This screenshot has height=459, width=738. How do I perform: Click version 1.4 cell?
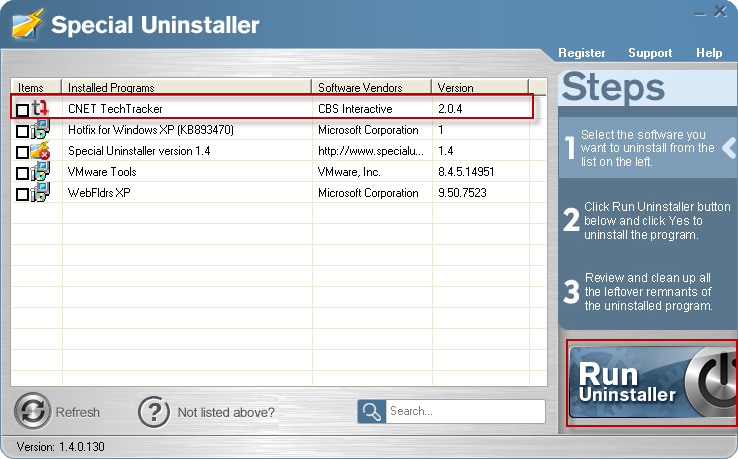446,151
